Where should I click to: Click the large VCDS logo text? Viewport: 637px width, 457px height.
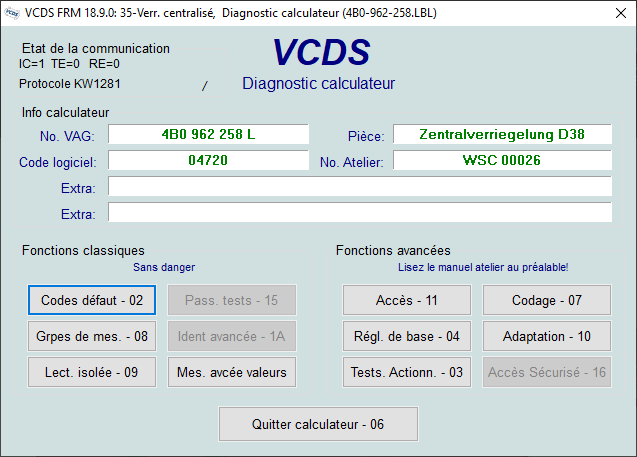tap(321, 52)
